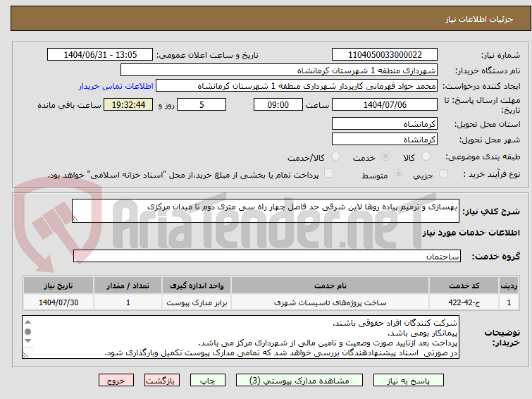Click cell ساخت پروژه‌های تاسیسات شهری
Screen dimensions: 532x399
330,302
